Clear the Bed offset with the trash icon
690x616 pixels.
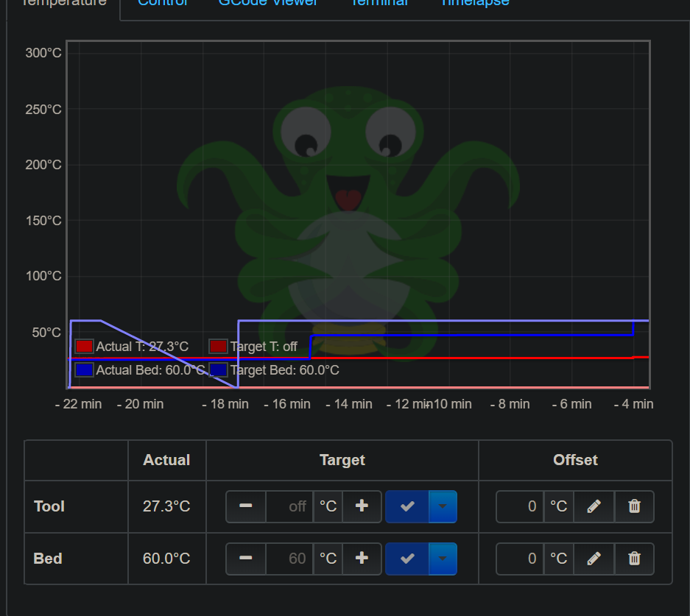[634, 559]
